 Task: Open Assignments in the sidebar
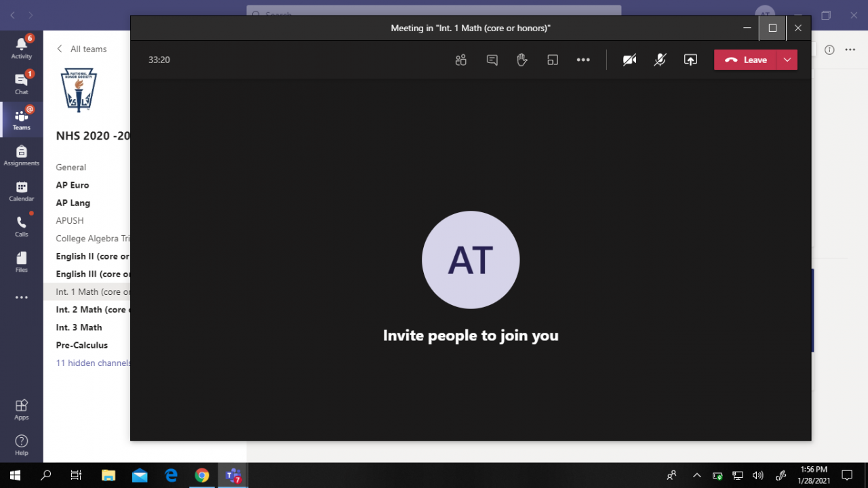(22, 155)
